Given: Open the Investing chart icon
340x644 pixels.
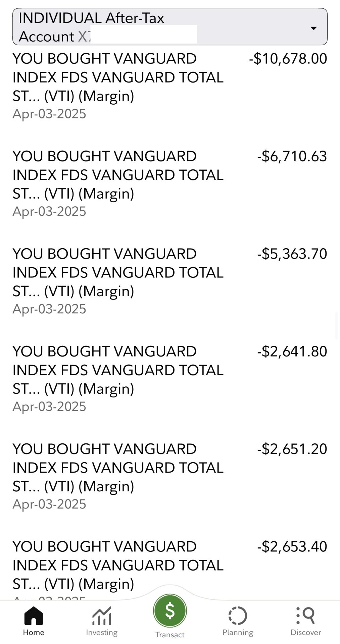Looking at the screenshot, I should pyautogui.click(x=101, y=616).
